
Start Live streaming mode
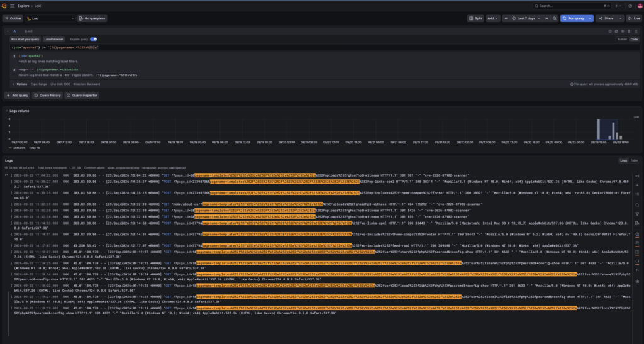(634, 18)
